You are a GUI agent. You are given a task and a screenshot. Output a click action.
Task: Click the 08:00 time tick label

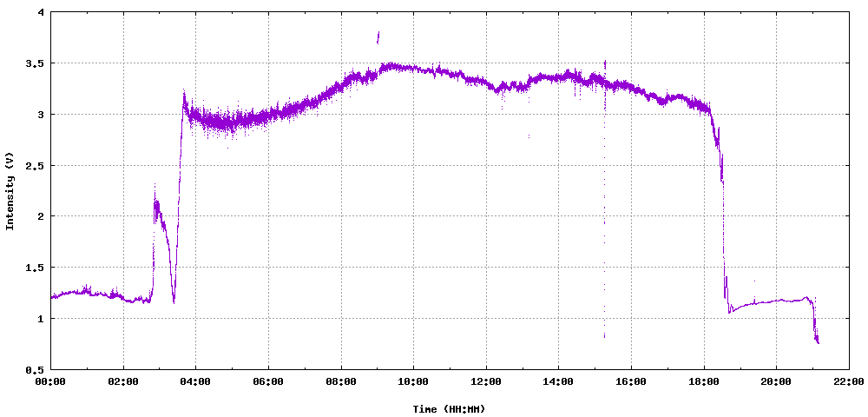point(340,381)
